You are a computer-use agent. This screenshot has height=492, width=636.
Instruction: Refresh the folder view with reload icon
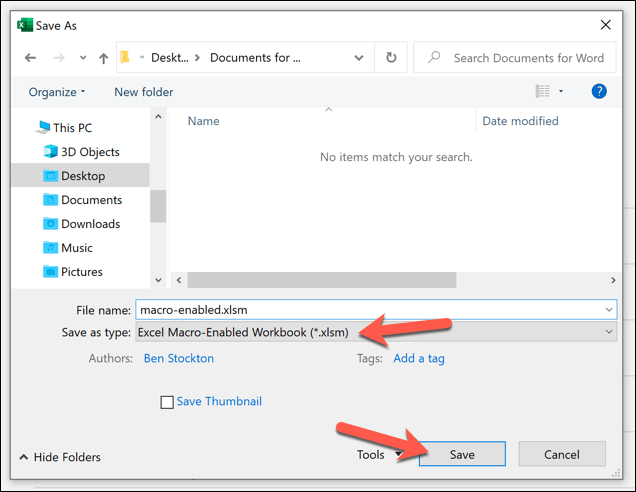(x=391, y=58)
